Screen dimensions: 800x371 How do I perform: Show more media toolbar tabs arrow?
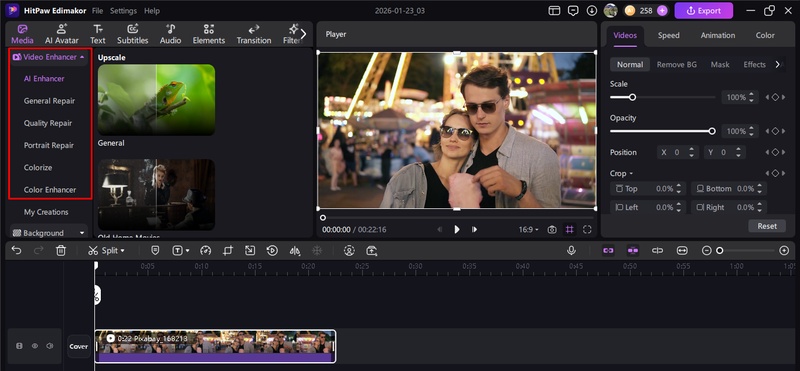click(304, 34)
